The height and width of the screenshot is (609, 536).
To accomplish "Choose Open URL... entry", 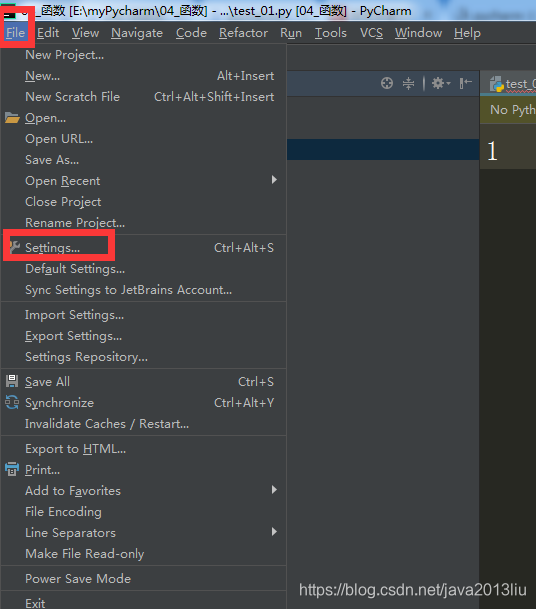I will point(144,139).
